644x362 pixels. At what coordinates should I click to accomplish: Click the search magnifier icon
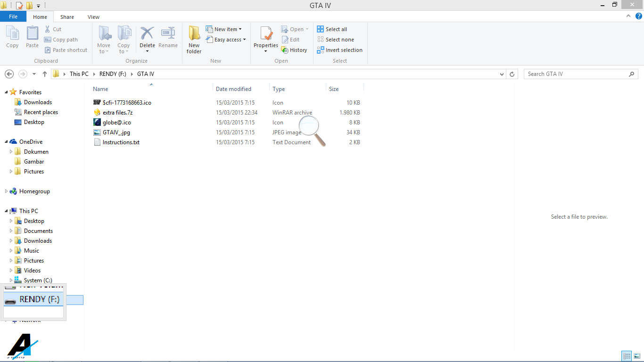pyautogui.click(x=632, y=74)
